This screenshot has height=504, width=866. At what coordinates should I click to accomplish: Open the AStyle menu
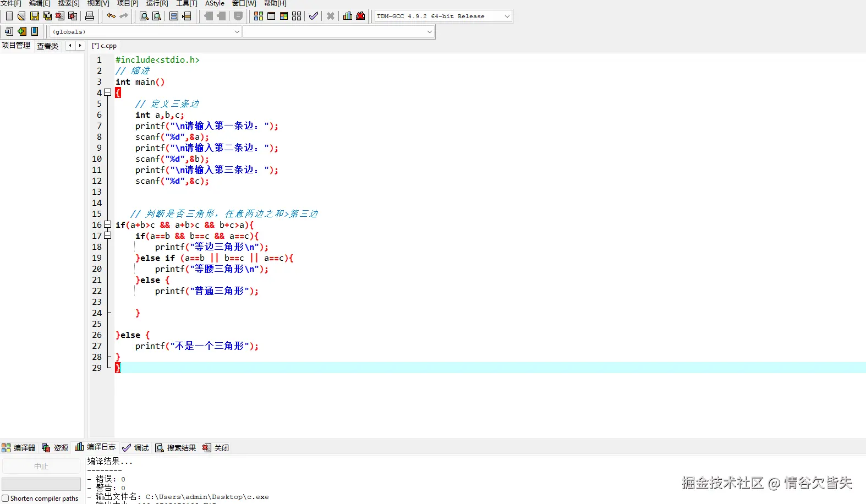point(215,3)
